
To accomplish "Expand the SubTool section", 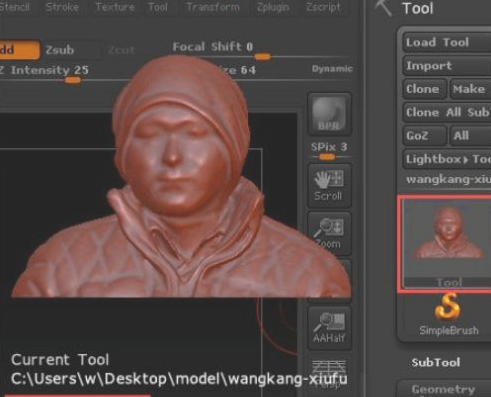I will pos(436,362).
